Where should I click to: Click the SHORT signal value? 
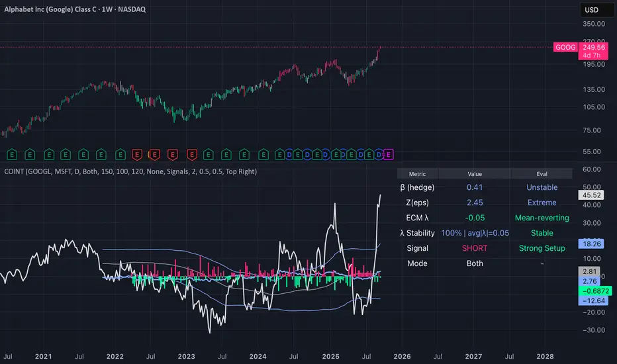point(475,248)
